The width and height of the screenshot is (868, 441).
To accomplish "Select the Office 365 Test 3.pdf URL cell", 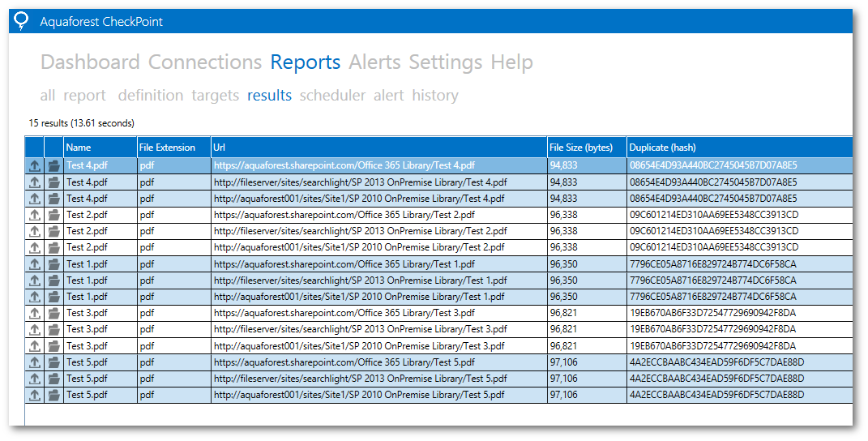I will 344,313.
